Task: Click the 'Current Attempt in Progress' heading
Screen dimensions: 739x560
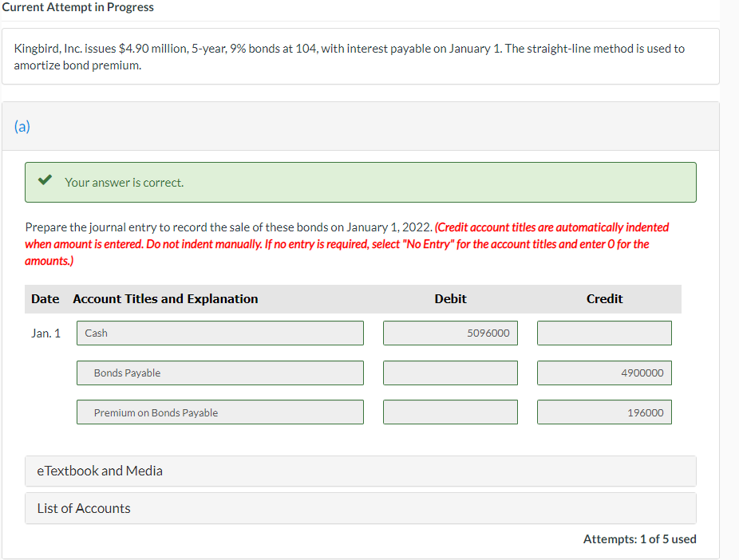Action: click(x=77, y=7)
